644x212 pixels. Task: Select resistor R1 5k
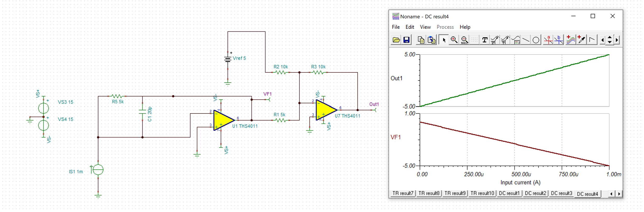click(x=281, y=120)
